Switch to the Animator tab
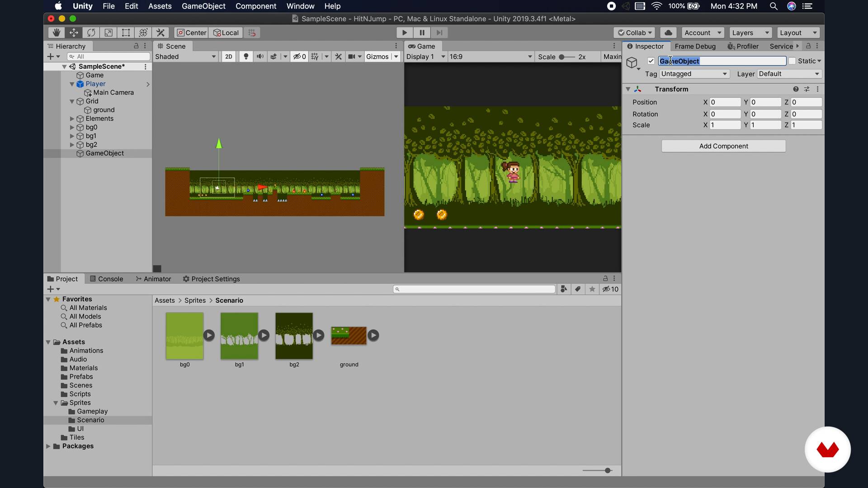The height and width of the screenshot is (488, 868). tap(153, 279)
